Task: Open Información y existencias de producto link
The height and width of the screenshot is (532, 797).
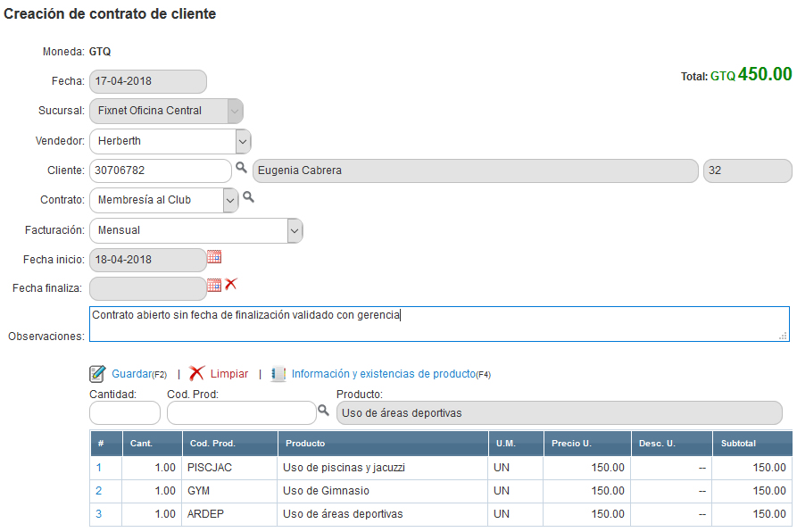Action: pos(383,374)
